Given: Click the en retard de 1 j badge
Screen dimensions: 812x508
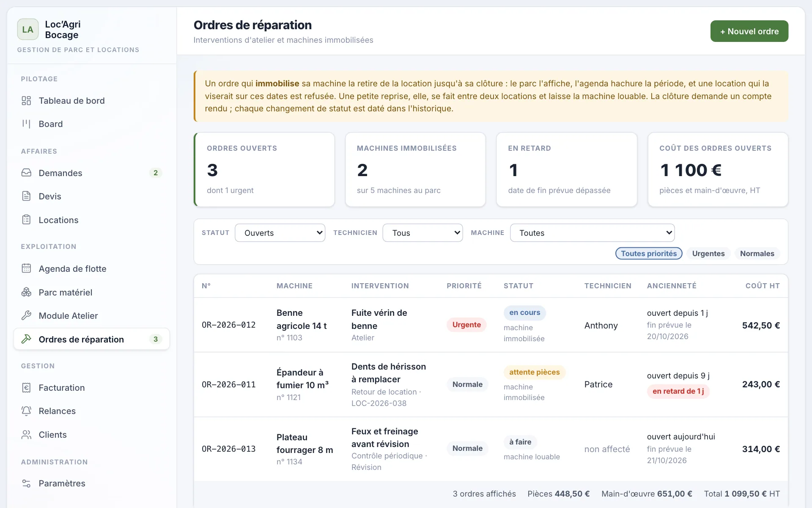Looking at the screenshot, I should [678, 391].
